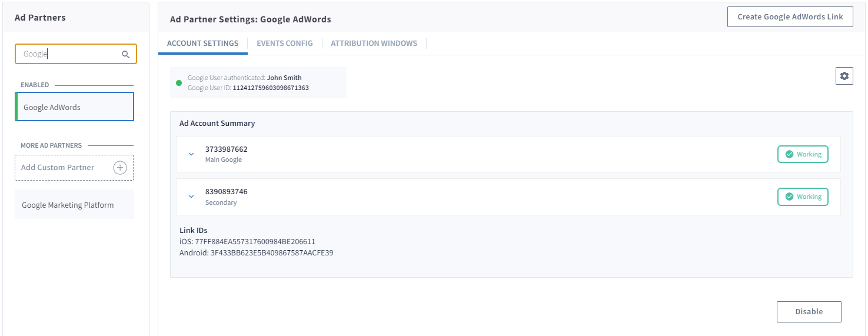Click the Link IDs heading
This screenshot has height=336, width=868.
tap(194, 231)
